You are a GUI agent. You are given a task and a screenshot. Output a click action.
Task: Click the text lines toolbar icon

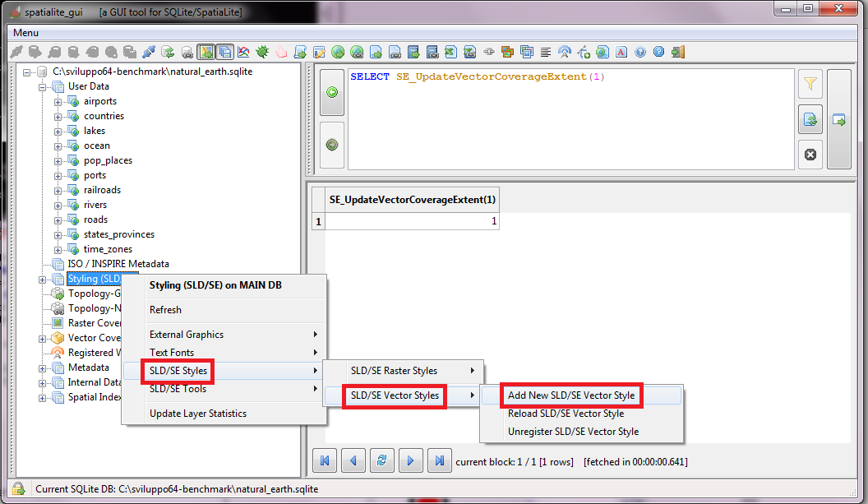(545, 52)
